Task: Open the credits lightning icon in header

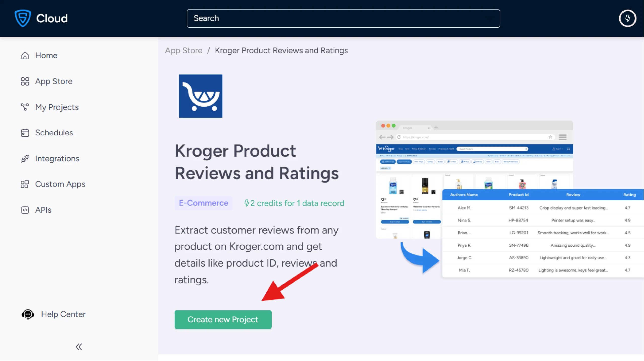Action: (x=627, y=18)
